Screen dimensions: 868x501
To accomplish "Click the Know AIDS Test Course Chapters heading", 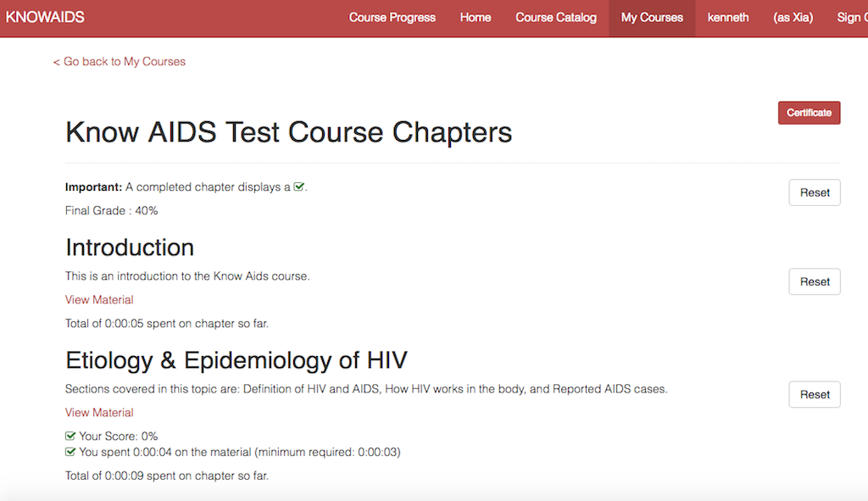I will tap(288, 132).
